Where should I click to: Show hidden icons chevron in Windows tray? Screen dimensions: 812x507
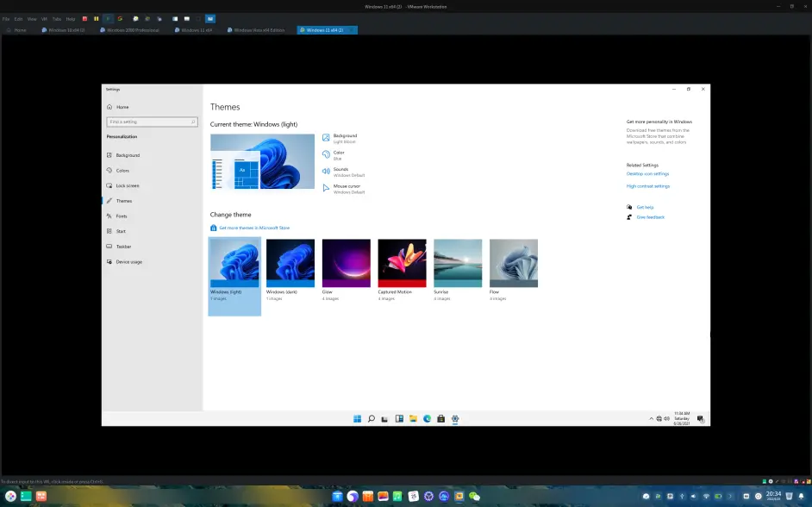click(651, 418)
